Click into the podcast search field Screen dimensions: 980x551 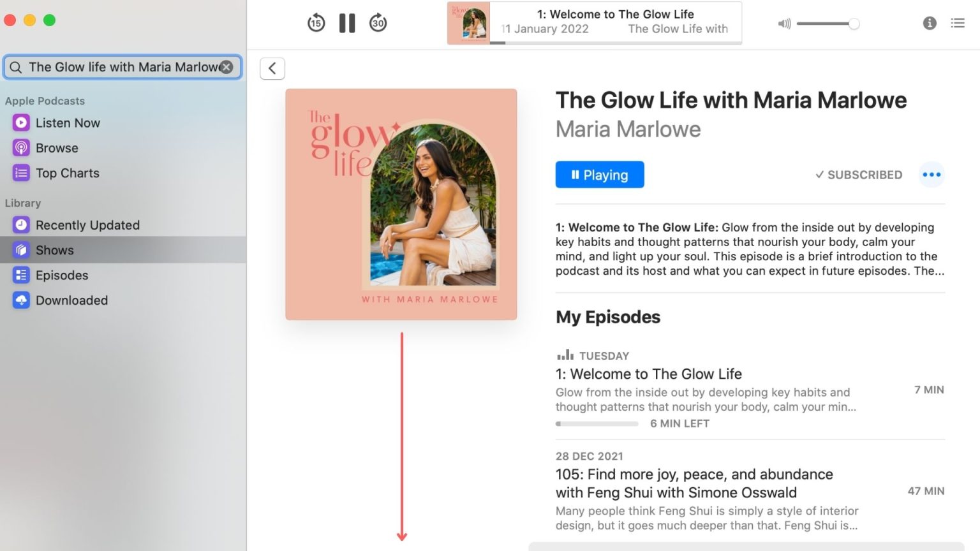(x=122, y=67)
